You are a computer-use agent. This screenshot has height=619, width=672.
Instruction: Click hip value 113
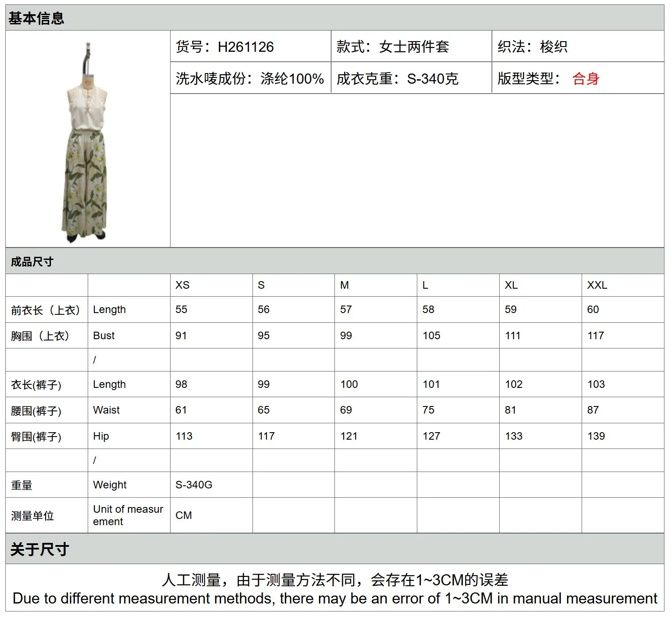[x=211, y=436]
